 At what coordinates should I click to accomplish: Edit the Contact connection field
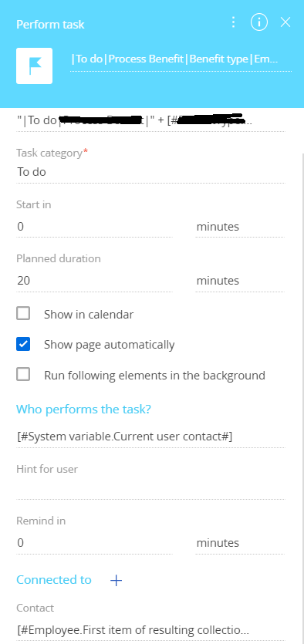[150, 629]
